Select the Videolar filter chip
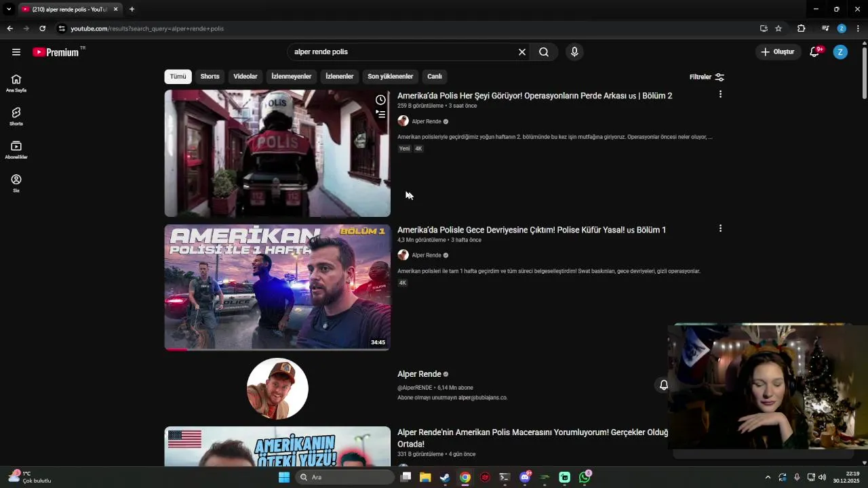This screenshot has width=868, height=488. click(245, 77)
